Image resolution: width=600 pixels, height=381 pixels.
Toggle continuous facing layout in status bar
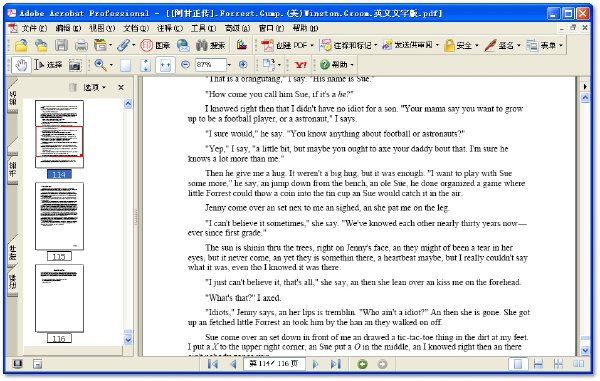(578, 364)
